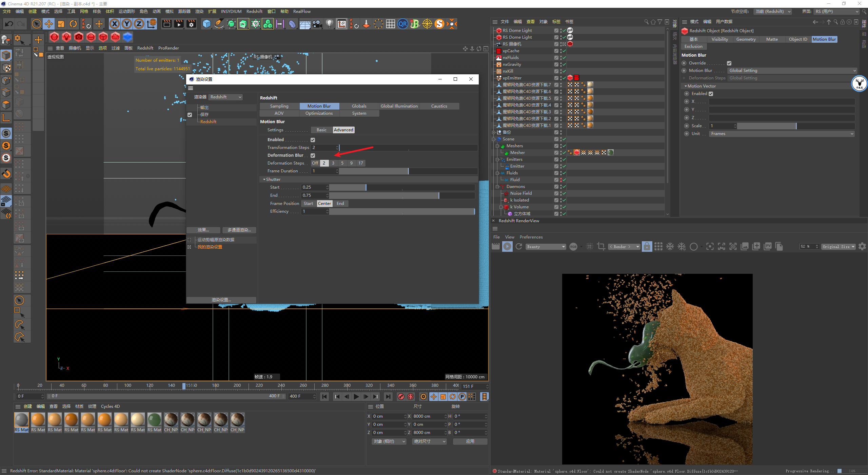Screen dimensions: 868x475
Task: Add a Cube primitive from toolbar
Action: click(x=206, y=24)
